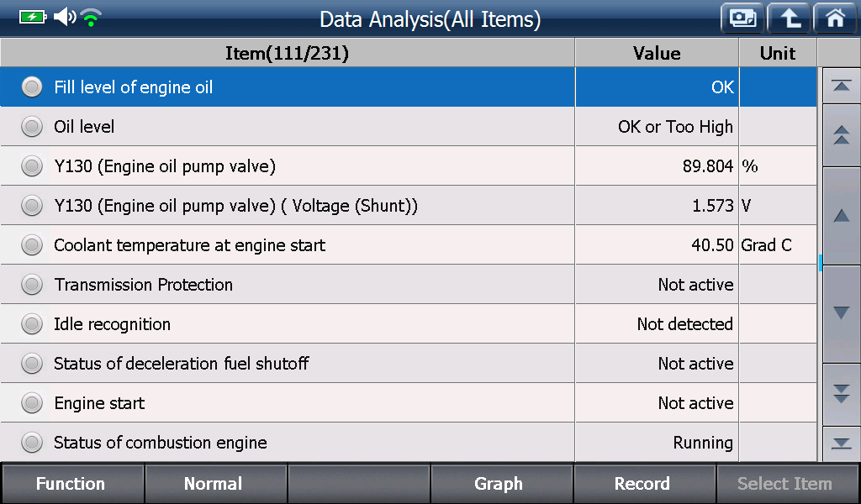Select radio button for Idle recognition
This screenshot has height=504, width=861.
pos(32,324)
